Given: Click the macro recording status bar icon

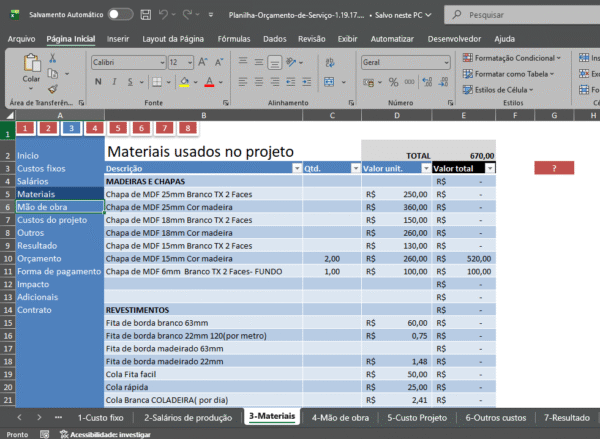Looking at the screenshot, I should point(45,434).
